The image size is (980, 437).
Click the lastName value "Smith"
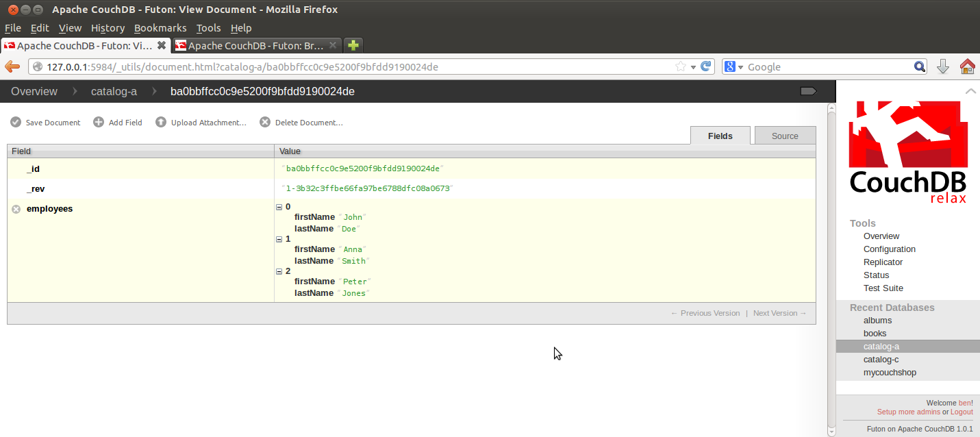pos(354,261)
